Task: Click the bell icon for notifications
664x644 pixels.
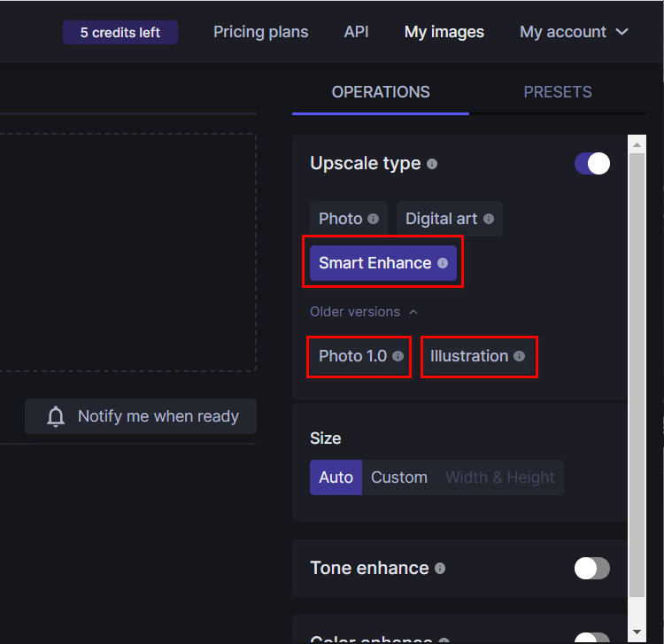Action: [x=56, y=416]
